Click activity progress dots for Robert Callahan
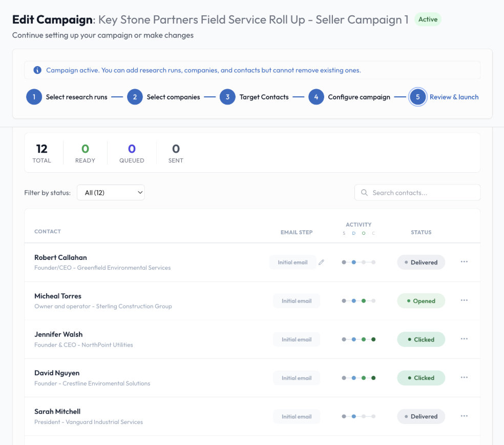504x445 pixels. (359, 262)
